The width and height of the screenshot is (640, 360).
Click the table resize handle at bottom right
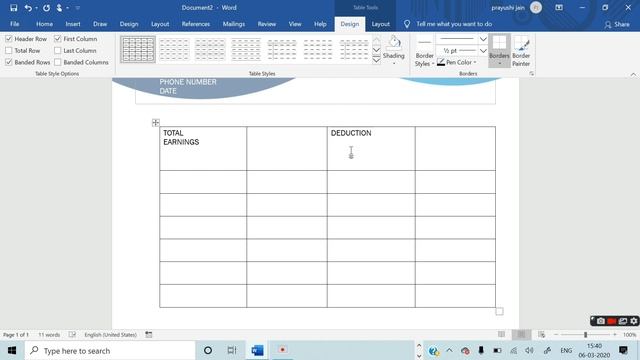pyautogui.click(x=499, y=311)
